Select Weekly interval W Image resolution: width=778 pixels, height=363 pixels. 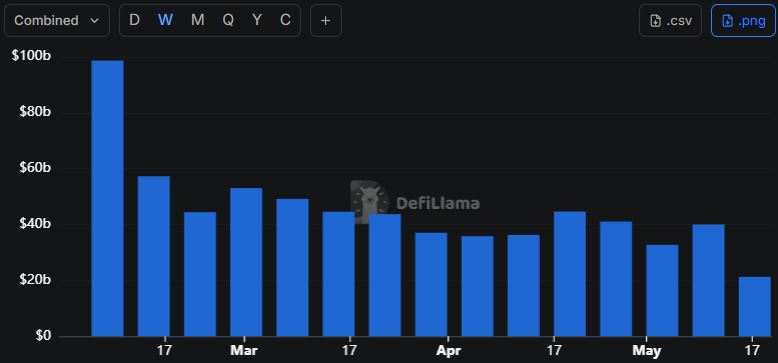coord(165,20)
